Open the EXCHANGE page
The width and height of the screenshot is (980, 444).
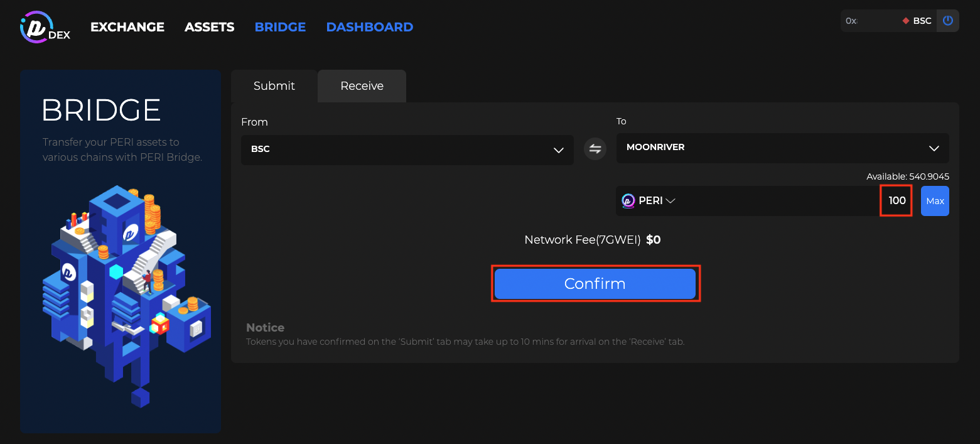127,27
